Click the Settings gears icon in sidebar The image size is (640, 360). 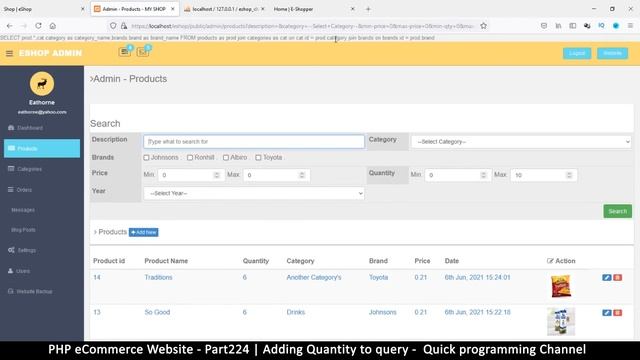point(11,250)
